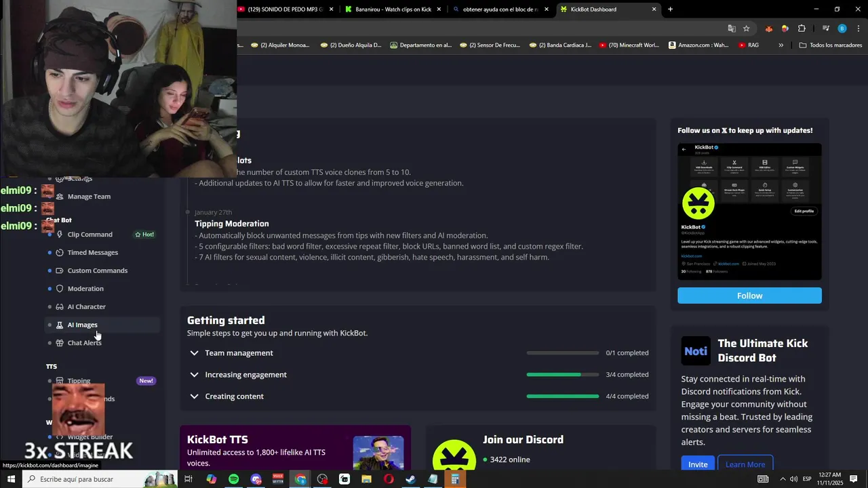The width and height of the screenshot is (868, 488).
Task: Open the Dueño Alquila D... bookmark
Action: coord(351,45)
